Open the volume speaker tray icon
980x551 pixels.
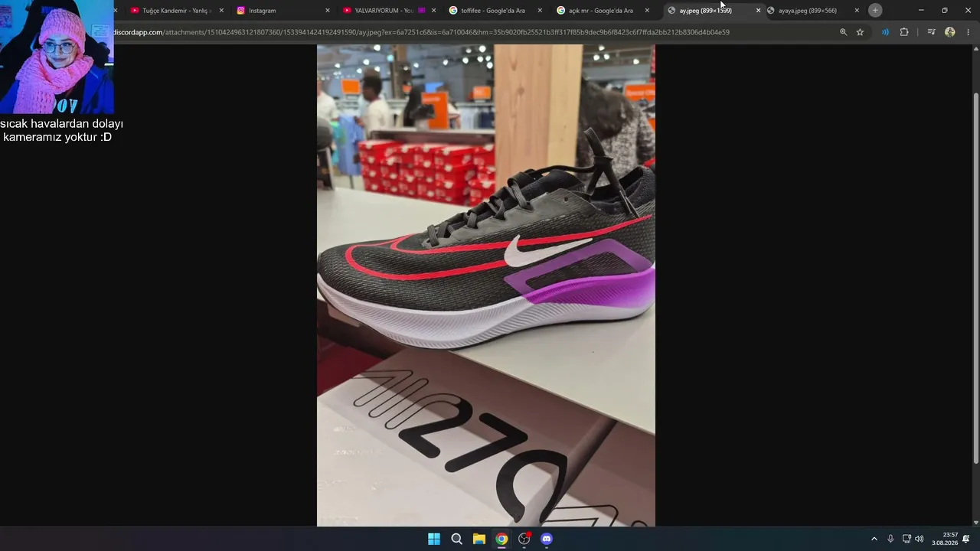tap(920, 539)
